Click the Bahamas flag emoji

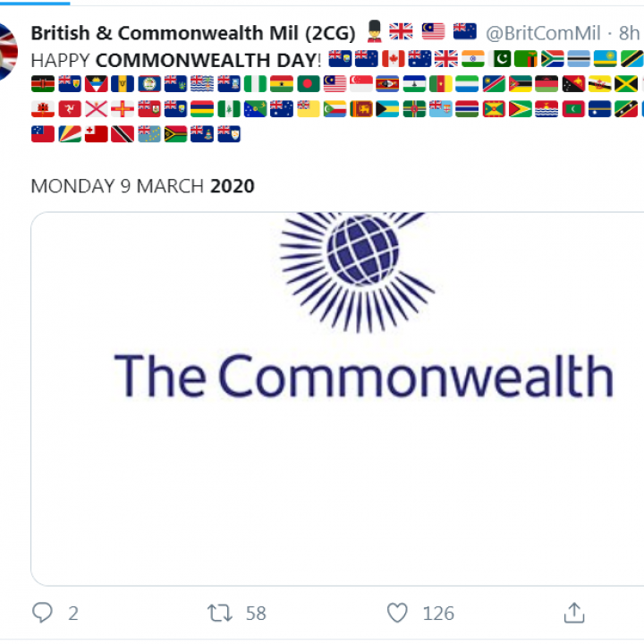tap(387, 109)
